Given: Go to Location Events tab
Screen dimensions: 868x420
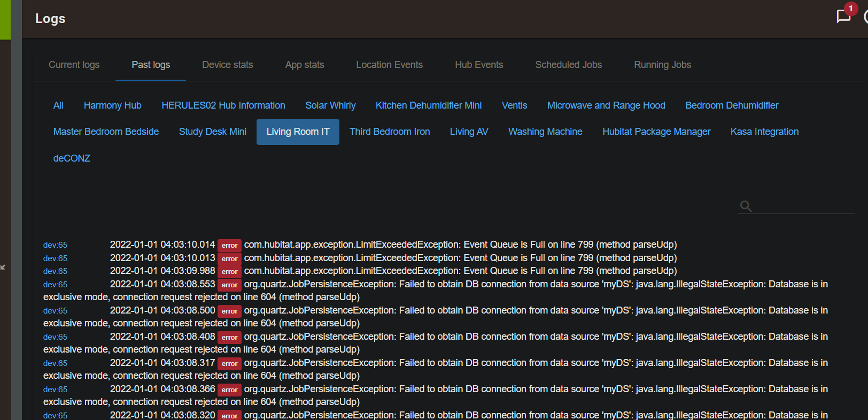Looking at the screenshot, I should 389,65.
